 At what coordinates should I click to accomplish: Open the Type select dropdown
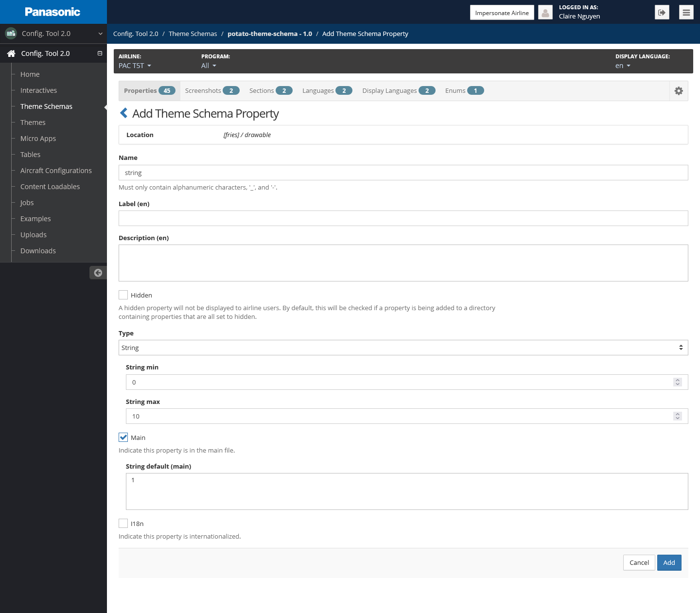(403, 348)
